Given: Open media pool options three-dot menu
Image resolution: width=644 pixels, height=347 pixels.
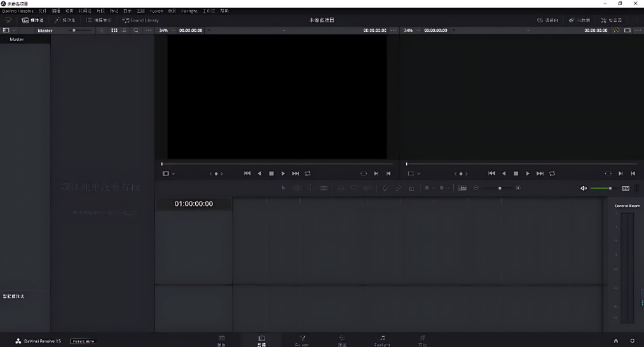Looking at the screenshot, I should (148, 31).
